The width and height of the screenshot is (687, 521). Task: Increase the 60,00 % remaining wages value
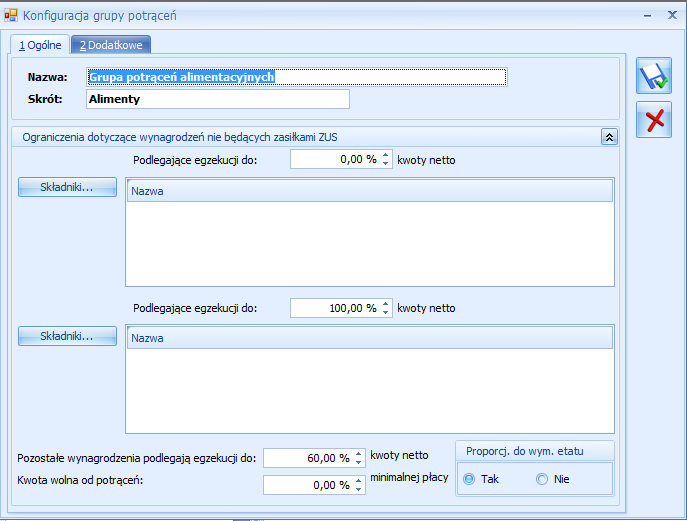[x=359, y=454]
